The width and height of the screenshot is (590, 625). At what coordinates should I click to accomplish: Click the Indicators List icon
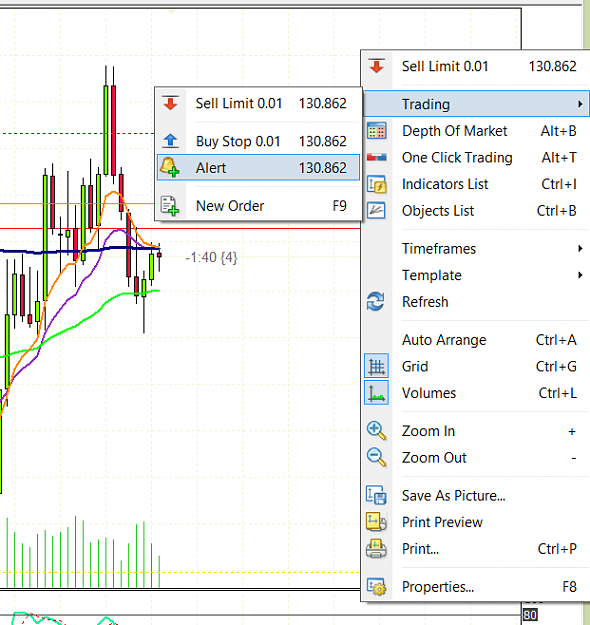[x=377, y=184]
